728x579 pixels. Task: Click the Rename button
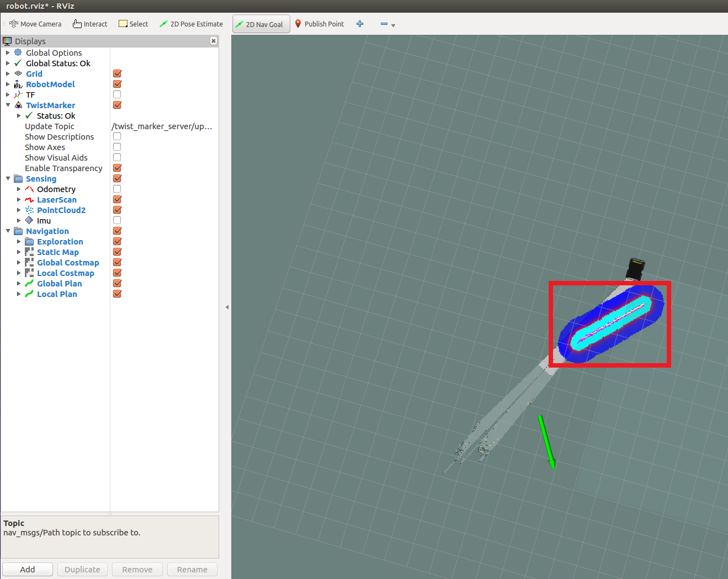tap(192, 569)
